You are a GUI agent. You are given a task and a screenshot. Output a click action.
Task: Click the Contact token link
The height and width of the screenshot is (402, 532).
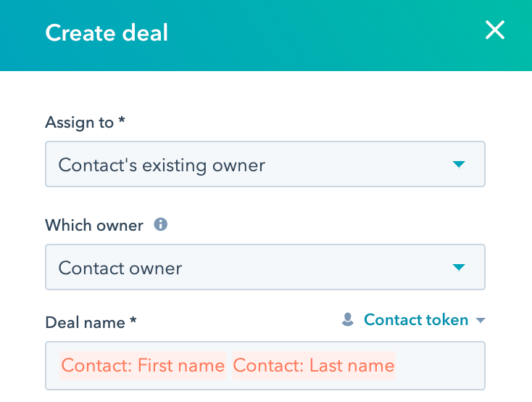[x=415, y=319]
